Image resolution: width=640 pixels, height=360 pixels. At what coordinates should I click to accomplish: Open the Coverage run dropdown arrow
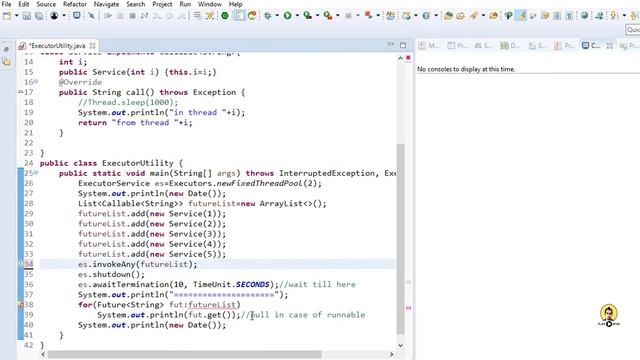pyautogui.click(x=317, y=16)
